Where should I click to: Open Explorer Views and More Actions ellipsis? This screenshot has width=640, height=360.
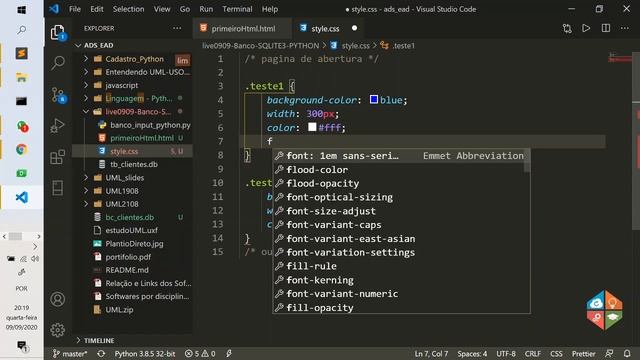177,28
